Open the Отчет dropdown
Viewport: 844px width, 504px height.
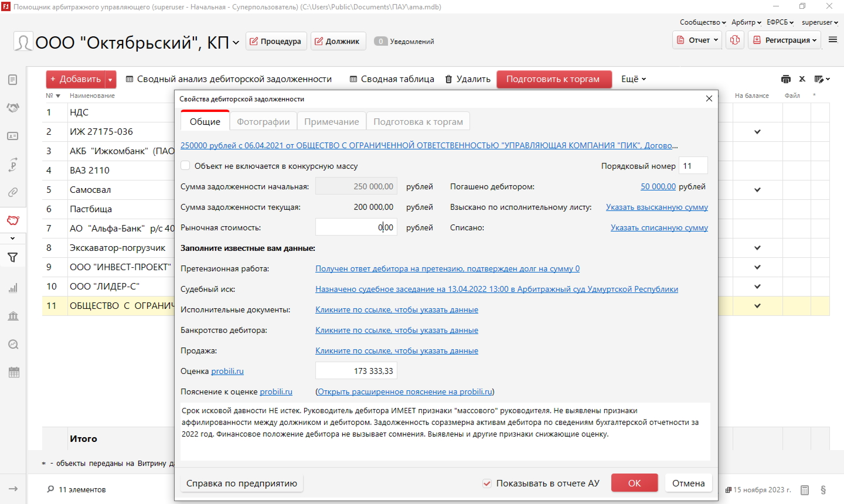(x=697, y=40)
